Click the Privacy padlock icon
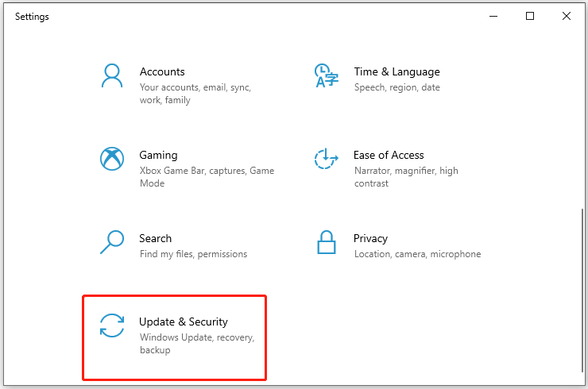The width and height of the screenshot is (588, 389). point(327,242)
